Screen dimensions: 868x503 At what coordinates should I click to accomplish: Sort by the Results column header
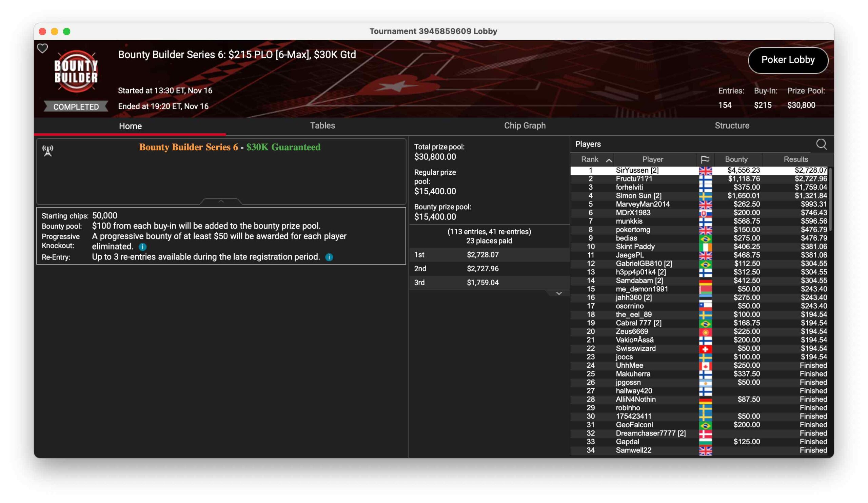tap(795, 159)
